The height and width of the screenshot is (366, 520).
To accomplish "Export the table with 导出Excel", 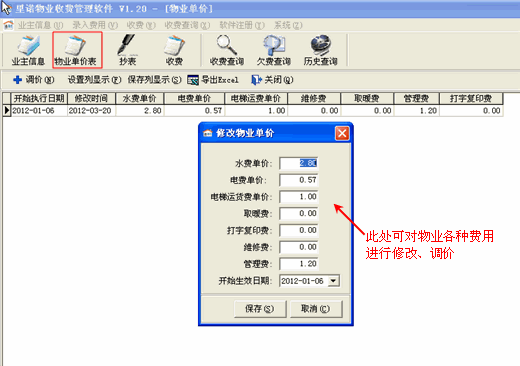I will coord(213,80).
